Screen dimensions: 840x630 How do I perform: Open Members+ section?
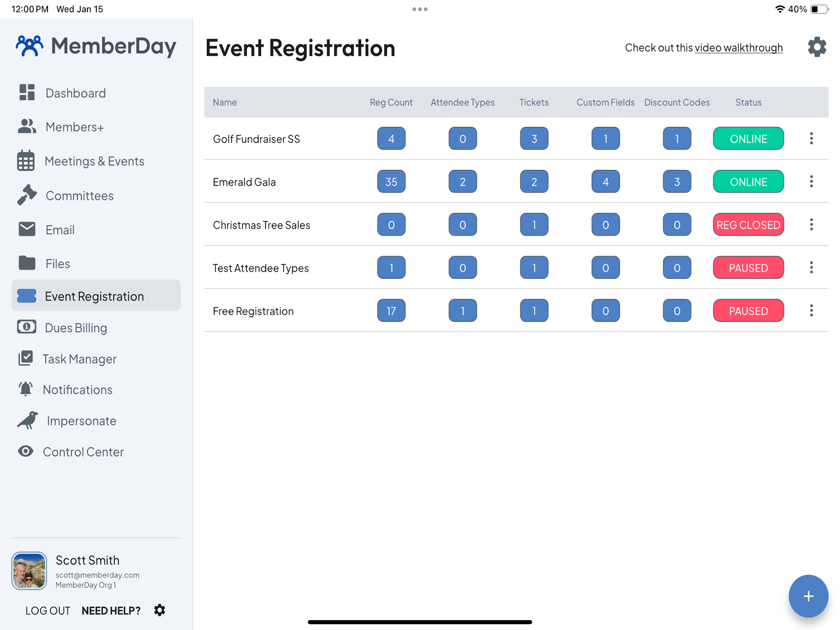pyautogui.click(x=74, y=127)
